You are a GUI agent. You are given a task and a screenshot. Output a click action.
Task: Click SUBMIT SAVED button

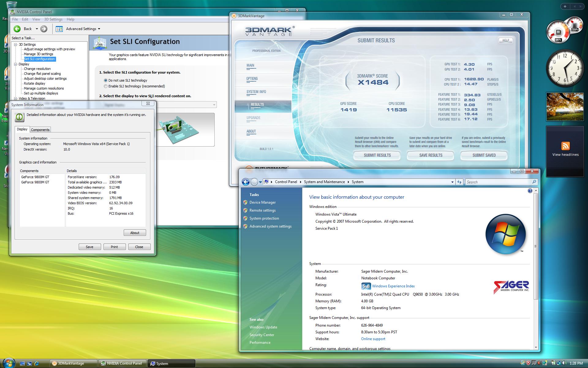pyautogui.click(x=484, y=155)
